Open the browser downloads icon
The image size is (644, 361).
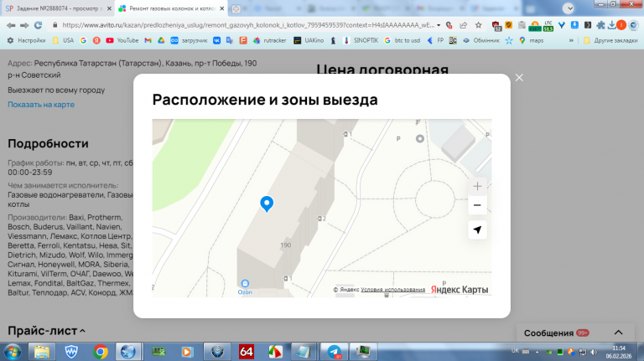pyautogui.click(x=611, y=25)
